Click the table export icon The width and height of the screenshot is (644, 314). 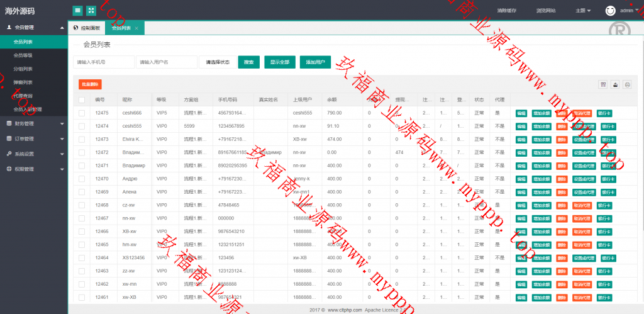[x=615, y=84]
